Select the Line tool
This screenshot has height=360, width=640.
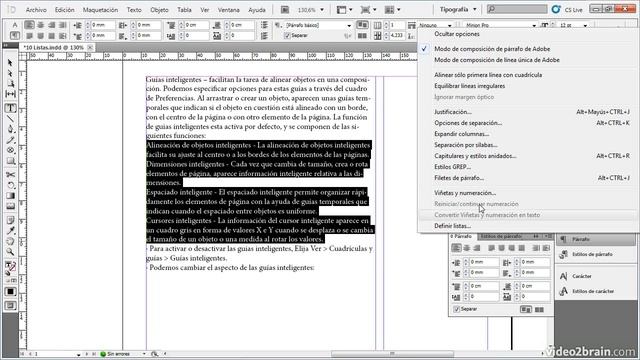pos(10,119)
